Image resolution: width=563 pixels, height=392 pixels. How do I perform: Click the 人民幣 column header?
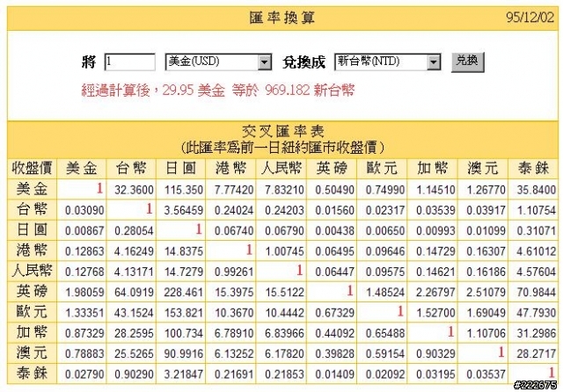(281, 168)
